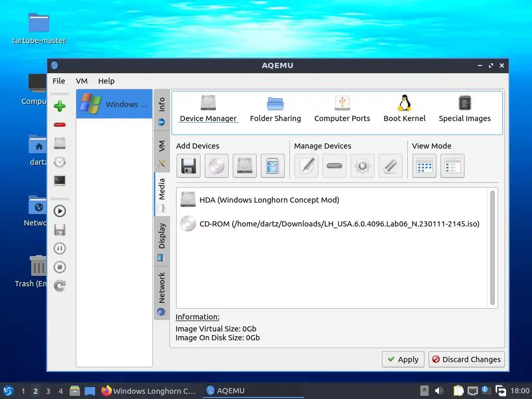Switch to icon grid view mode
Viewport: 532px width, 399px height.
click(424, 166)
